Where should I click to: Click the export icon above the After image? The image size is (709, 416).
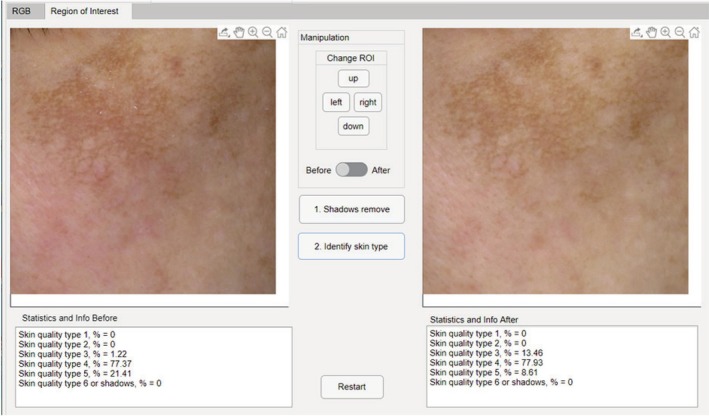[637, 33]
